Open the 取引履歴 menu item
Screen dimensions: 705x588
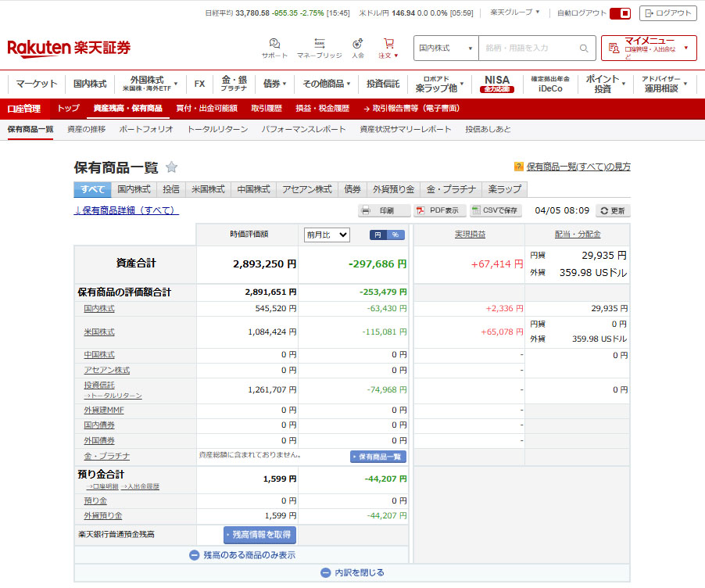[x=267, y=109]
